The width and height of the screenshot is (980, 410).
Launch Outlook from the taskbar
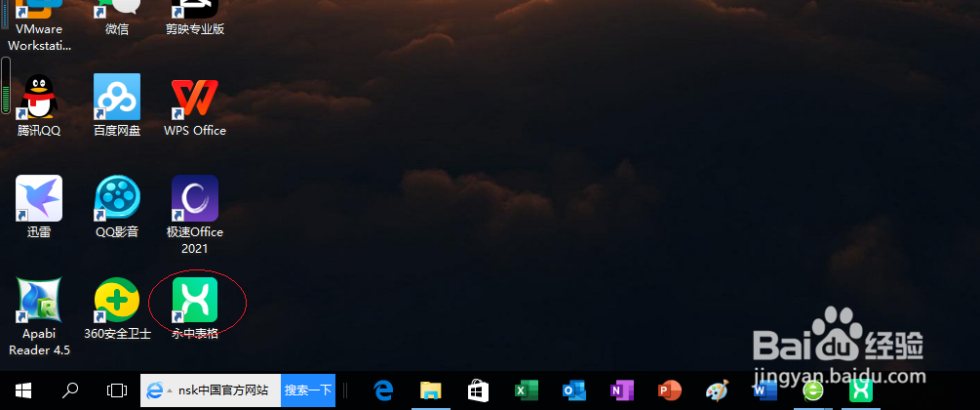[573, 391]
